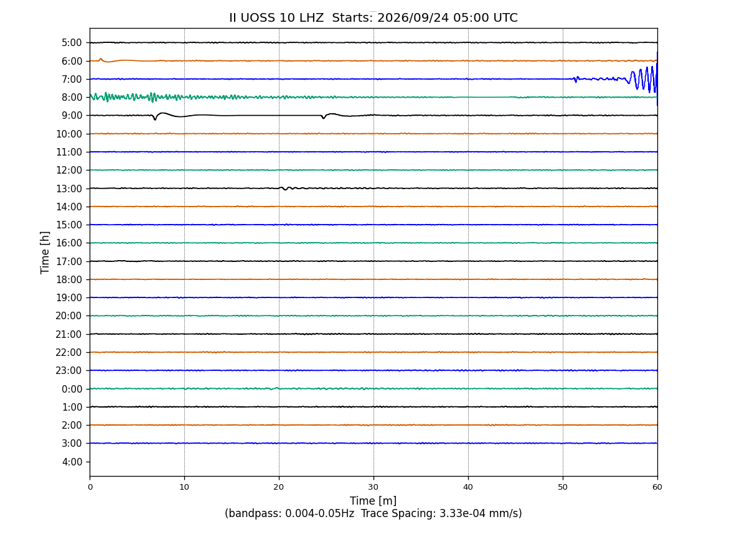Click the bandpass and Trace Spacing caption
The height and width of the screenshot is (560, 747).
tap(374, 514)
